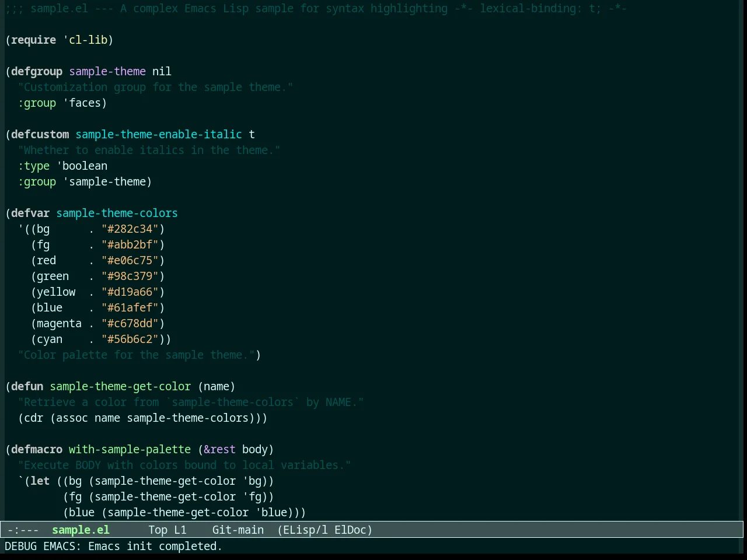Click 'boolean' symbol

(85, 166)
